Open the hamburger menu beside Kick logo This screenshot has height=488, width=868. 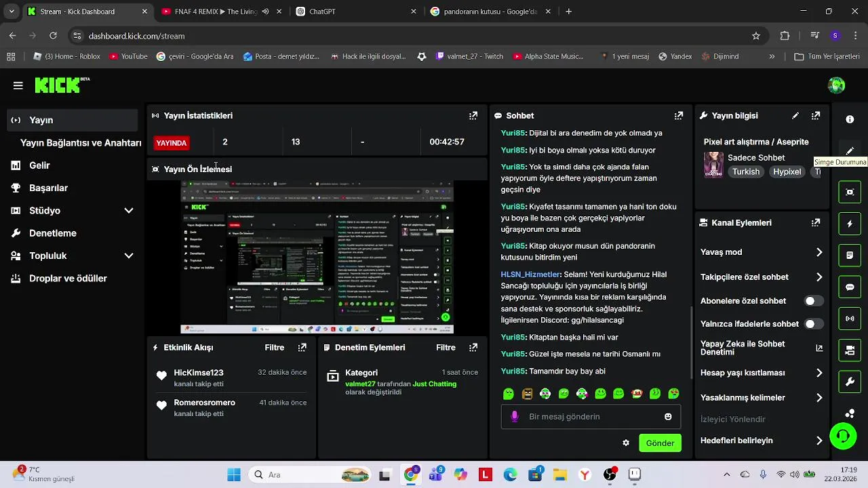coord(18,85)
